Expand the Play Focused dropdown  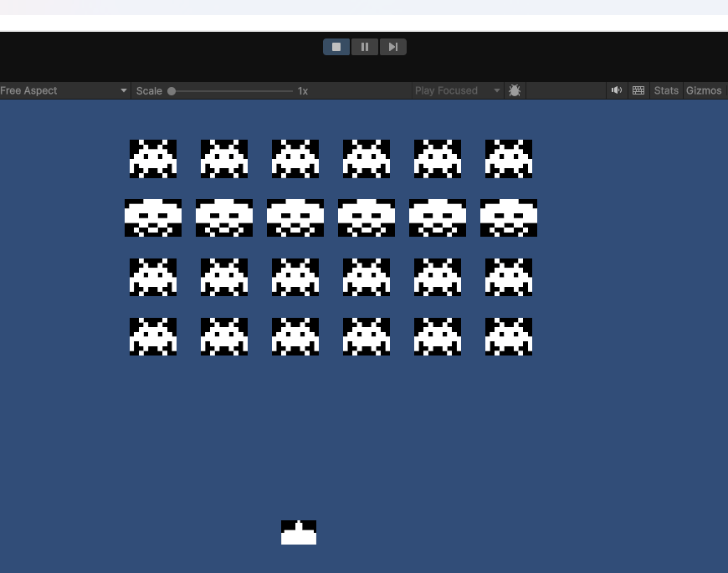click(457, 90)
